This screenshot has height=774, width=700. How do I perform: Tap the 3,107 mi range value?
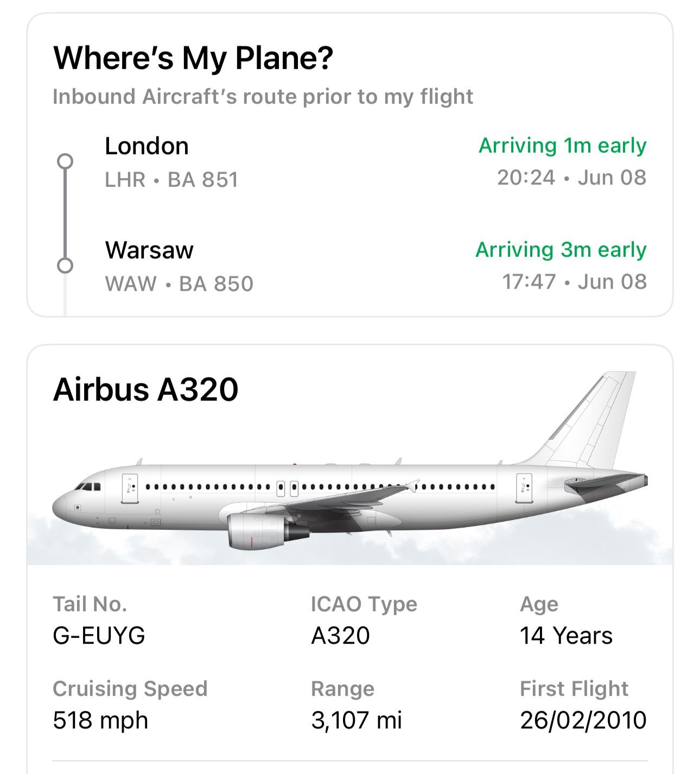[357, 720]
